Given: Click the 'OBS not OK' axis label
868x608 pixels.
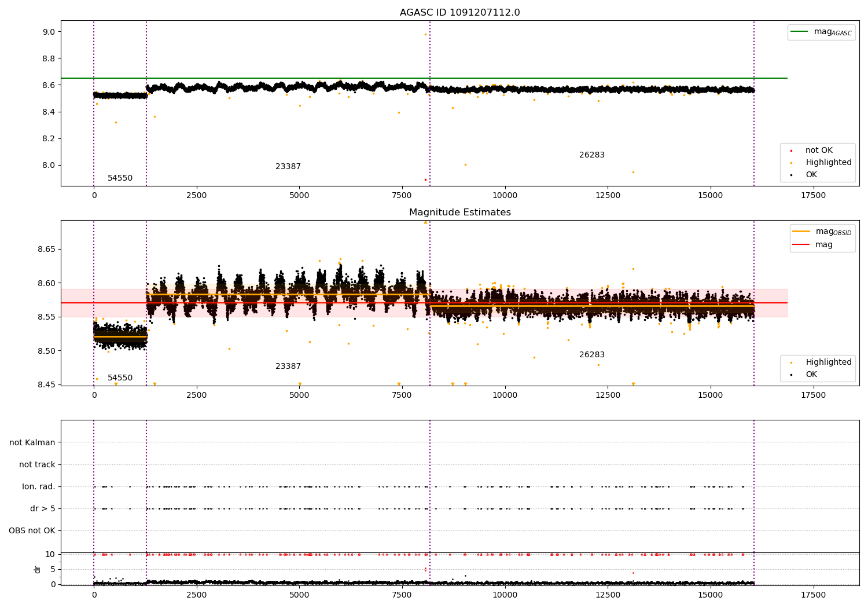Looking at the screenshot, I should tap(32, 531).
